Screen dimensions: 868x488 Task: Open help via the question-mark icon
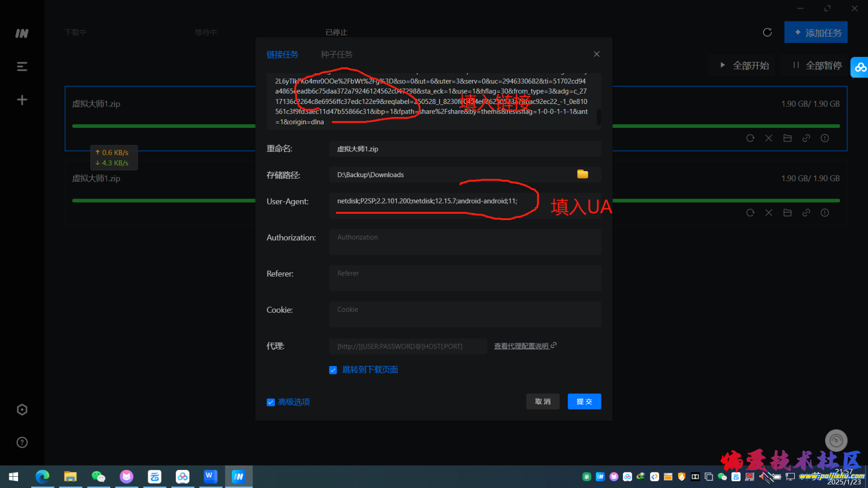click(x=21, y=442)
